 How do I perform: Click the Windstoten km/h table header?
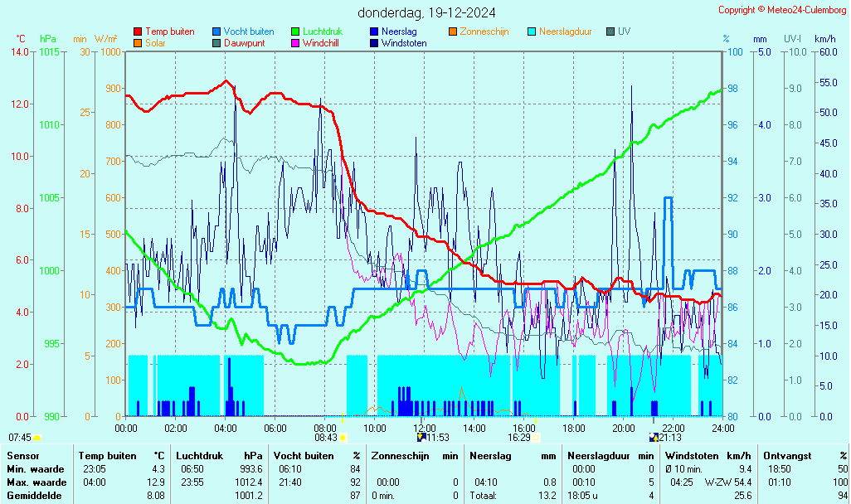(708, 455)
